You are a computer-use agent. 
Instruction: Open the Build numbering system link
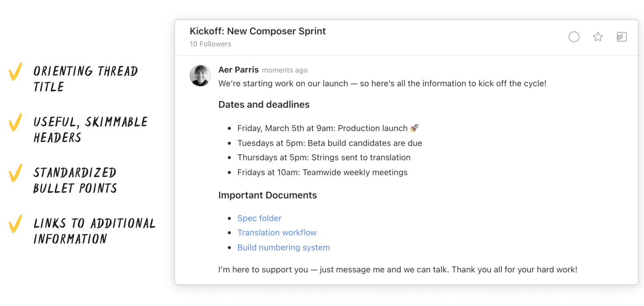point(283,247)
